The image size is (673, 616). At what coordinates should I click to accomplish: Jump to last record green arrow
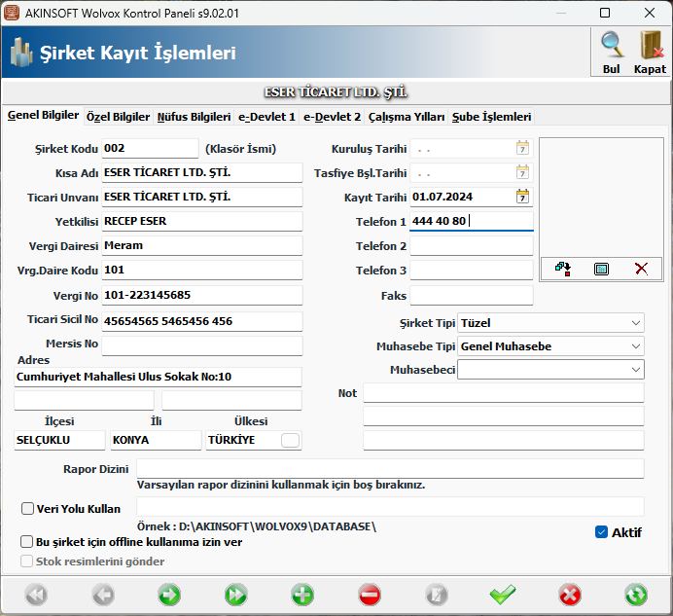(x=236, y=595)
